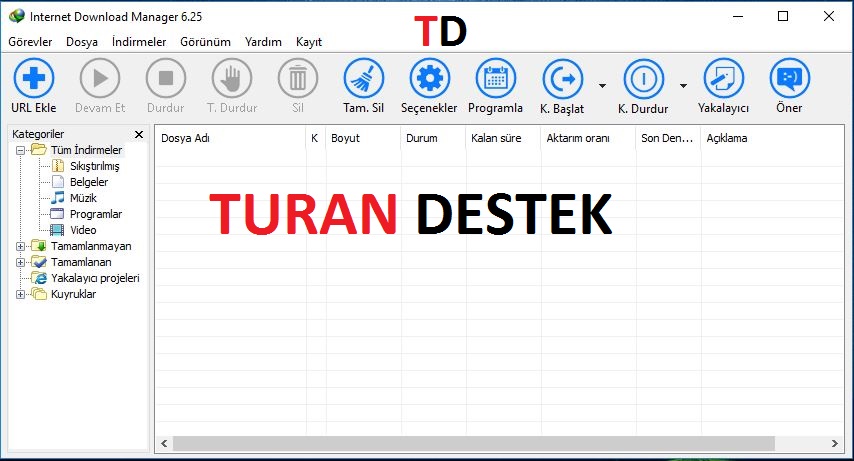Click the URL Ekle plus icon
The width and height of the screenshot is (854, 461).
point(34,78)
